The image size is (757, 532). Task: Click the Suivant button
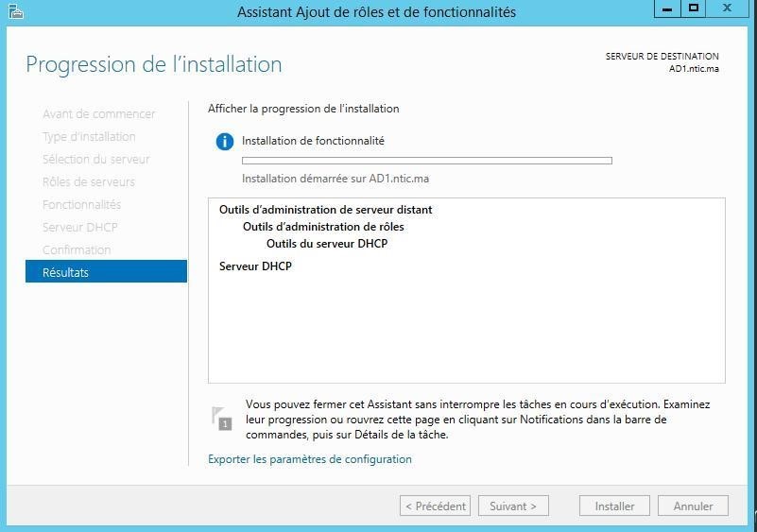pos(513,506)
